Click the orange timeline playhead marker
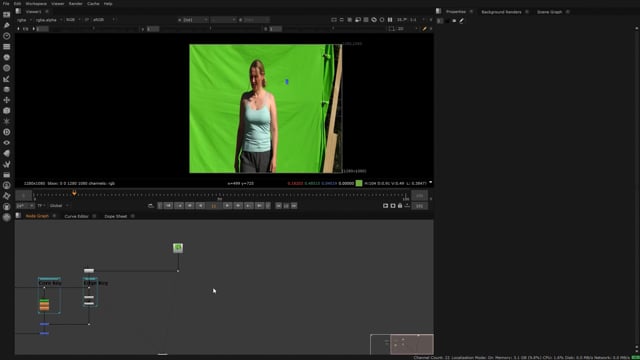The image size is (640, 360). [x=74, y=193]
